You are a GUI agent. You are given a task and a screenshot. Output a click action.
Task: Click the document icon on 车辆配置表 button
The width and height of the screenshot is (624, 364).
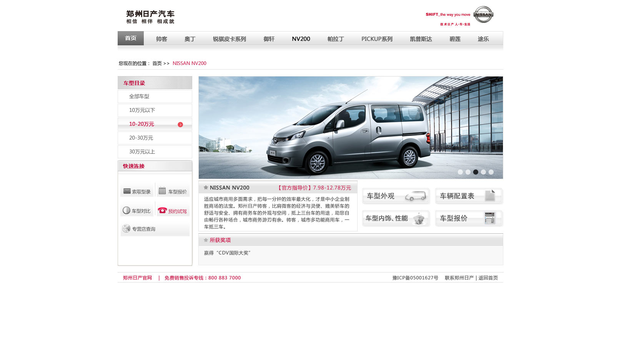pos(490,196)
